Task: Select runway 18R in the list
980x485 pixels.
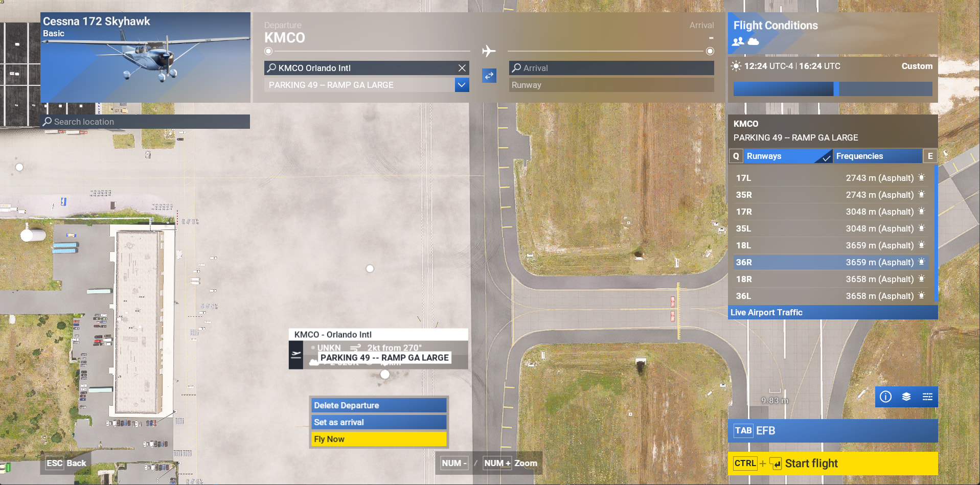Action: 831,279
